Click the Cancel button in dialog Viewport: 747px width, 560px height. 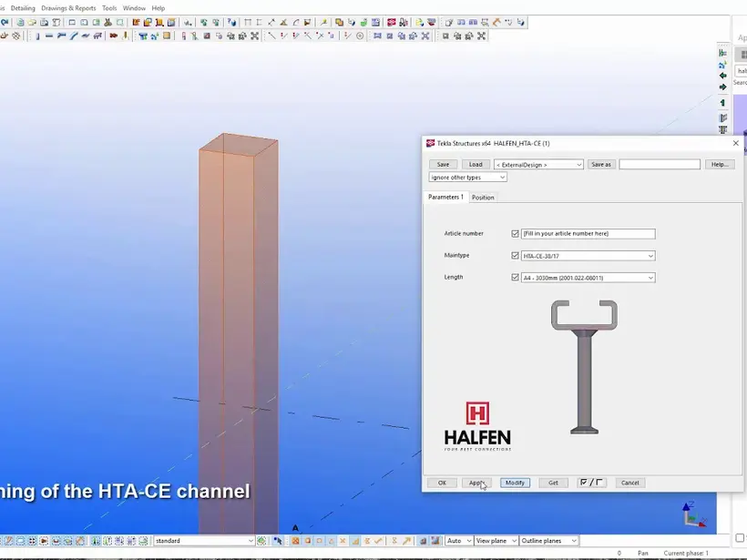(629, 483)
